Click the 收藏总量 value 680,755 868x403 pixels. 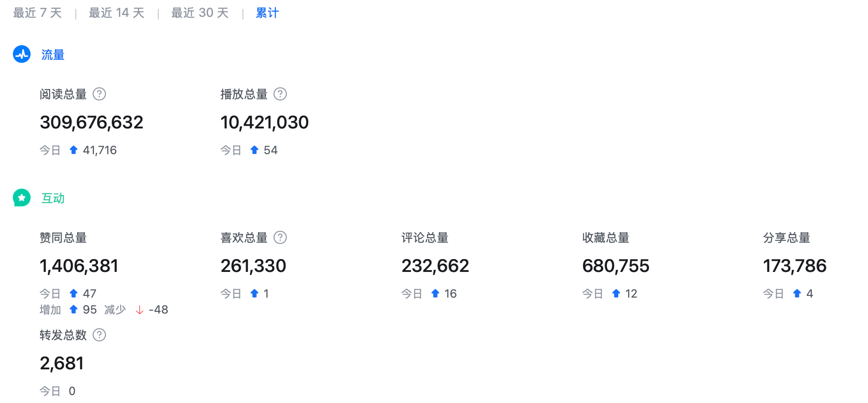pos(616,266)
